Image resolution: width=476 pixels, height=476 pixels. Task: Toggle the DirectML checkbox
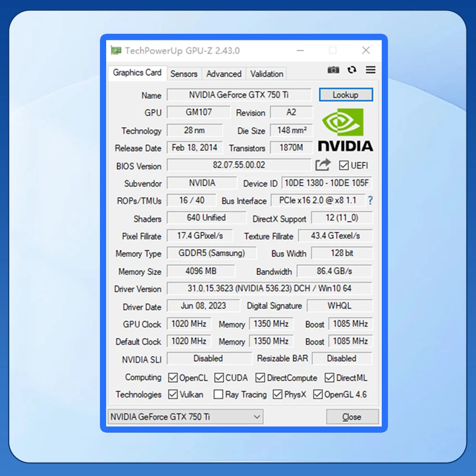coord(329,377)
